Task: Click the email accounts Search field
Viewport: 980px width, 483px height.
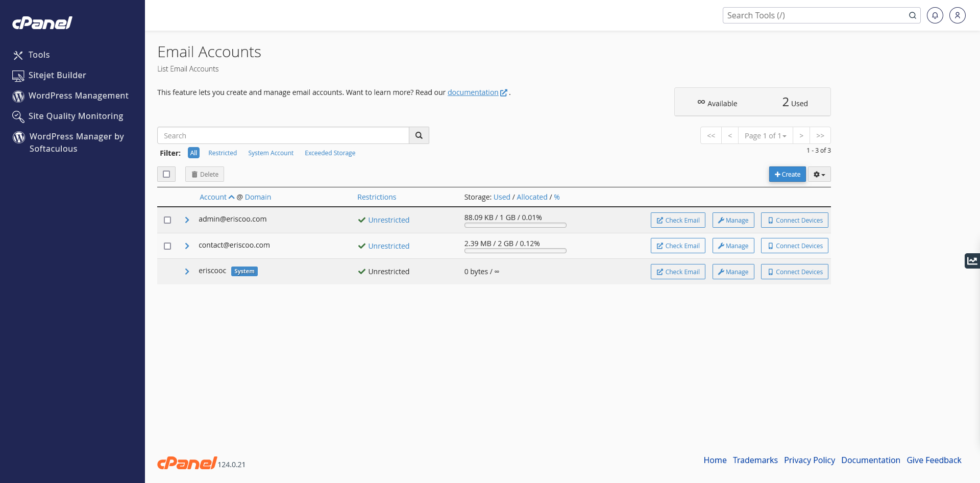Action: (283, 135)
